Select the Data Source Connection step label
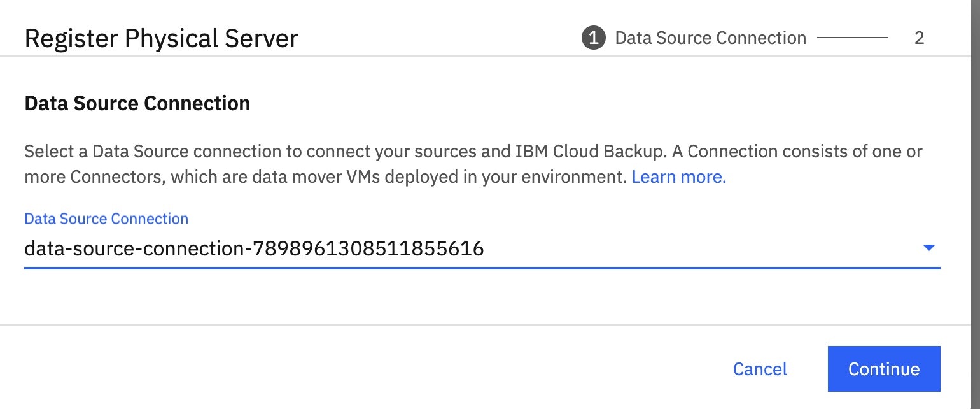 (710, 38)
